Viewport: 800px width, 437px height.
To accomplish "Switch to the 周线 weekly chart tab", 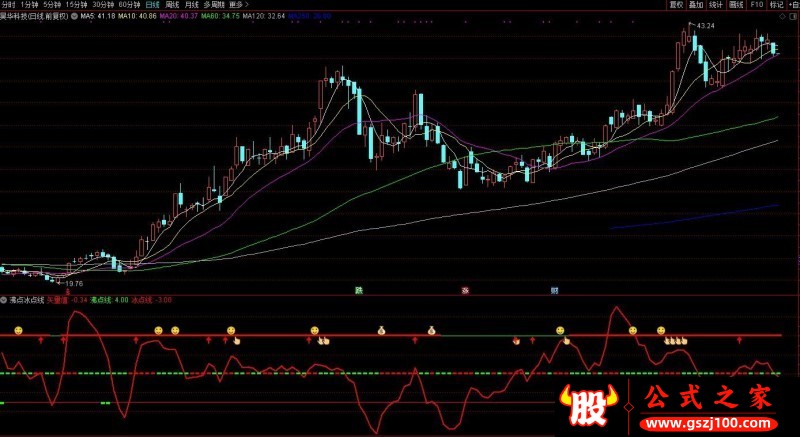I will [173, 5].
